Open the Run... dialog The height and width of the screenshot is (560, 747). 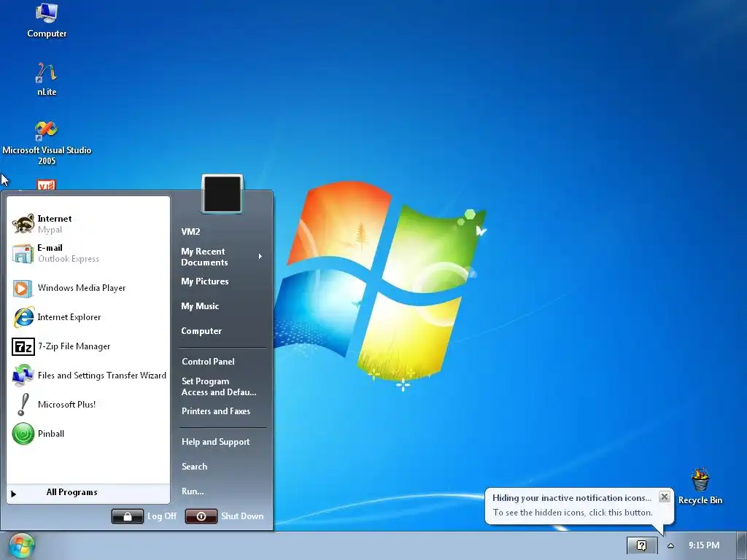pos(193,491)
